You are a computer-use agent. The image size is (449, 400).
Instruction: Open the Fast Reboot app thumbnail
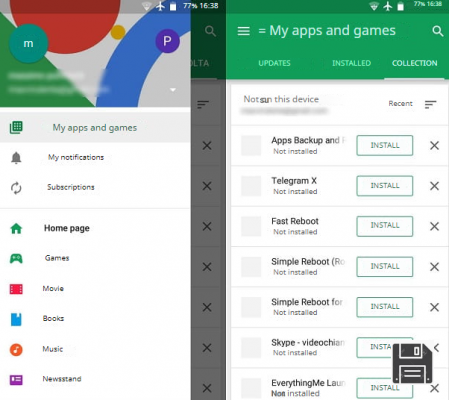251,226
